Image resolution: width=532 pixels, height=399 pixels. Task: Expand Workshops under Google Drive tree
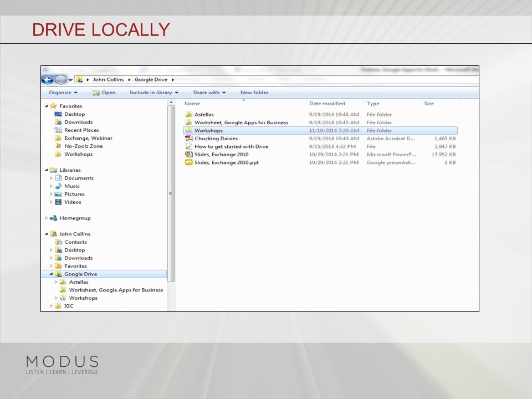[x=56, y=298]
